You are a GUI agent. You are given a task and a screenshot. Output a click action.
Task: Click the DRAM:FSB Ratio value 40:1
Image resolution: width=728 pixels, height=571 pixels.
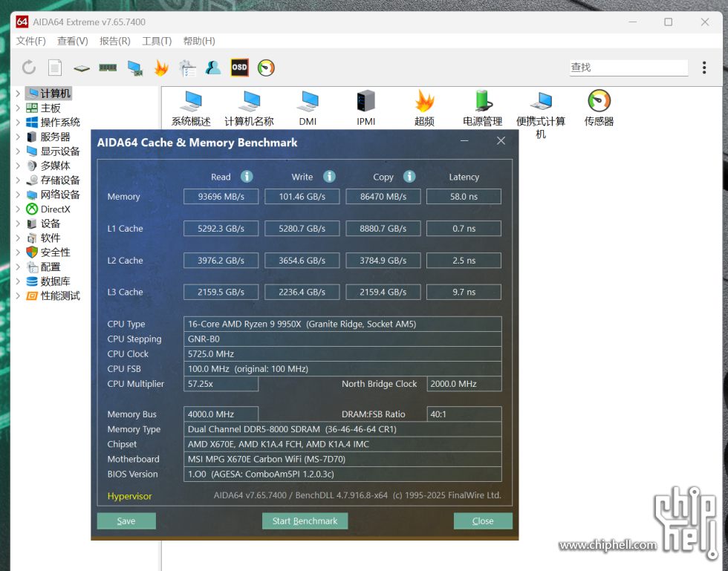tap(464, 414)
